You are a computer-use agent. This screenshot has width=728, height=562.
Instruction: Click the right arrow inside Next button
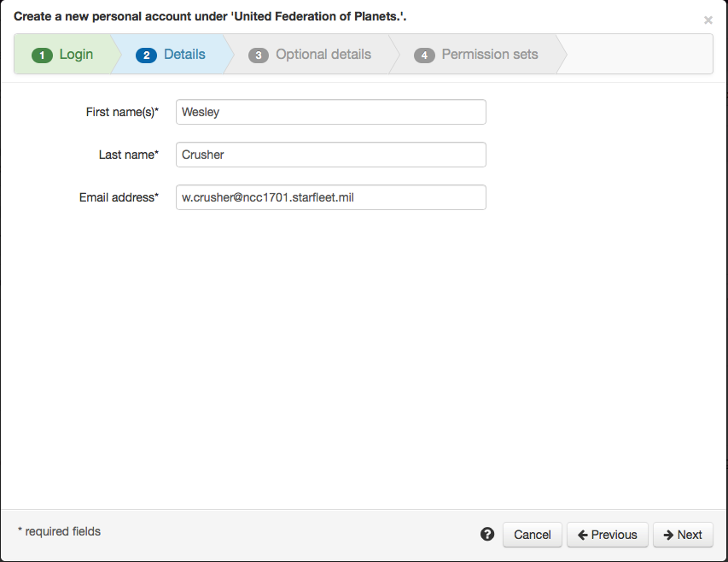(668, 535)
